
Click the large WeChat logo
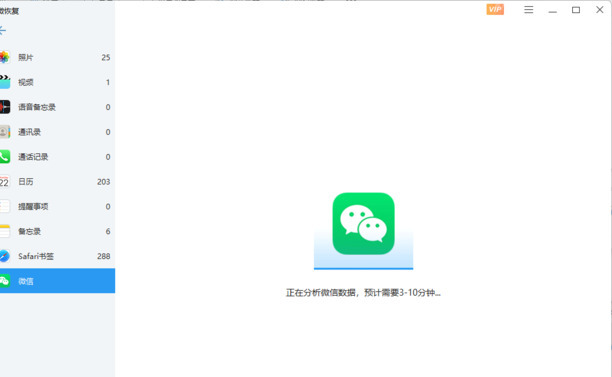click(363, 224)
